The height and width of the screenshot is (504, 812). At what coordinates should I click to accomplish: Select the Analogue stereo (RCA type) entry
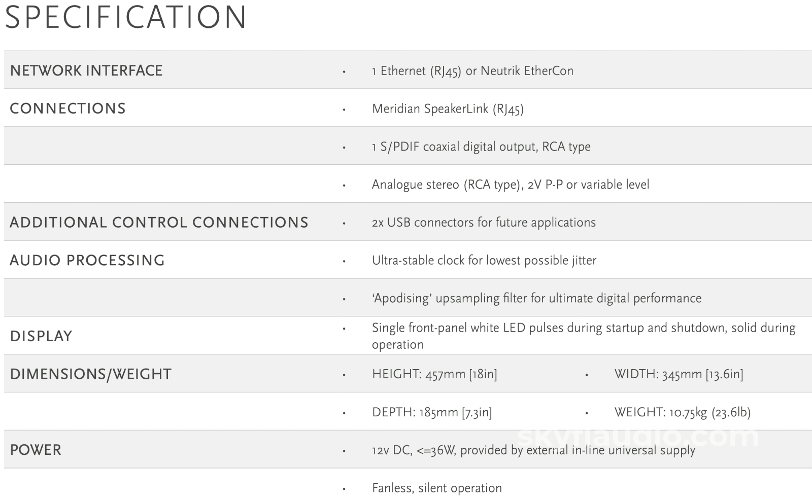(510, 185)
